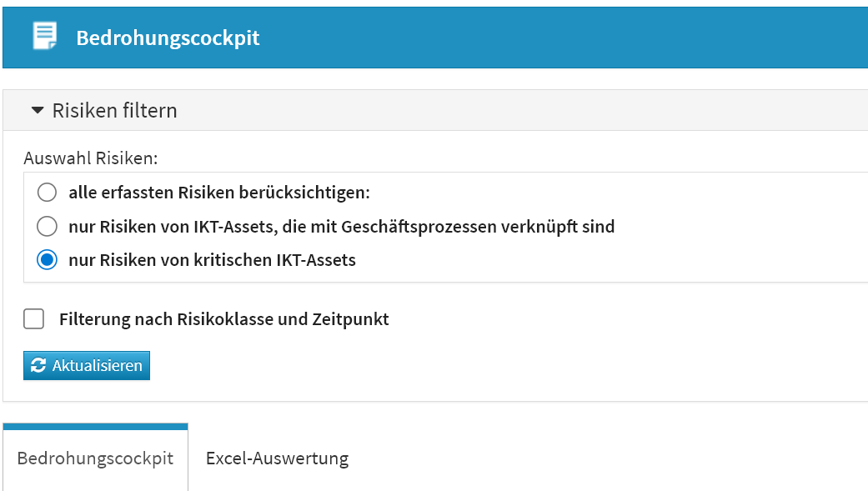Select the "nur Risiken von kritischen IKT-Assets" radio
The width and height of the screenshot is (868, 491).
click(x=47, y=260)
